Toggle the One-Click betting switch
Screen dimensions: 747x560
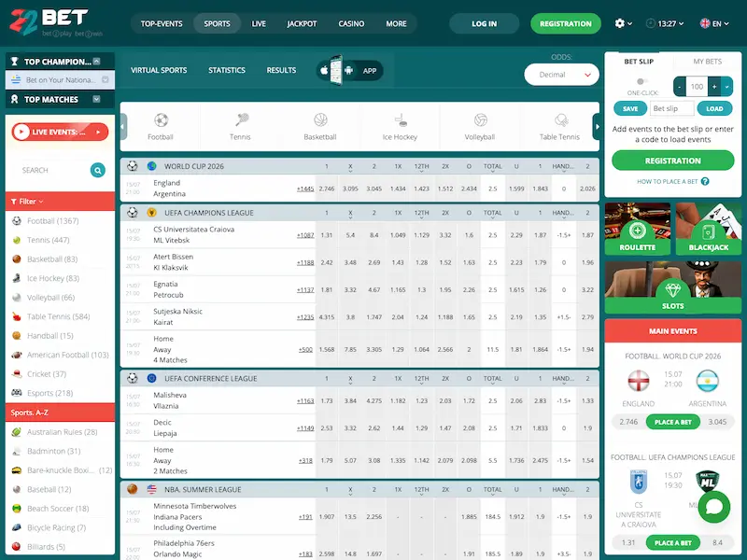(642, 81)
